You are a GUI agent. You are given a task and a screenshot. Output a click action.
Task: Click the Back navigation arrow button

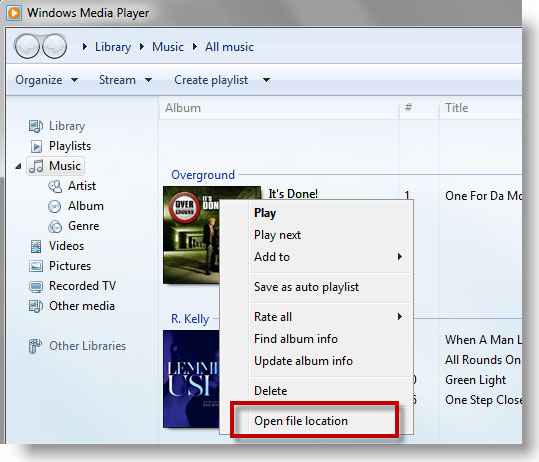click(27, 46)
